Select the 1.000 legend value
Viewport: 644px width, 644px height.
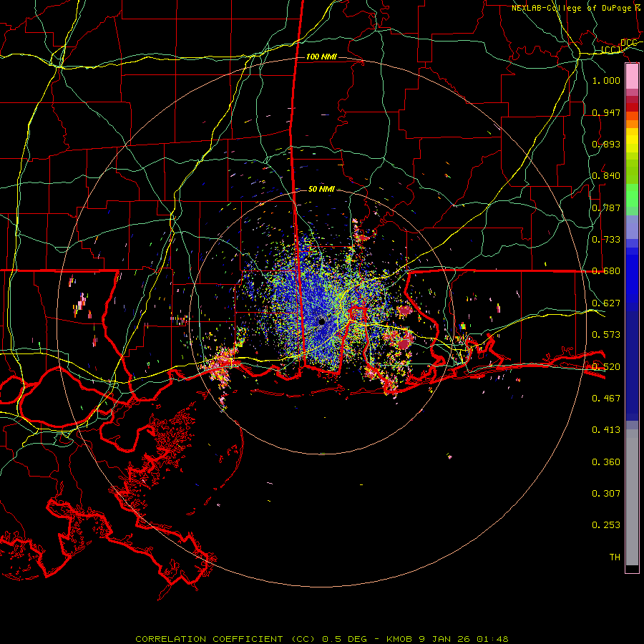coord(606,80)
